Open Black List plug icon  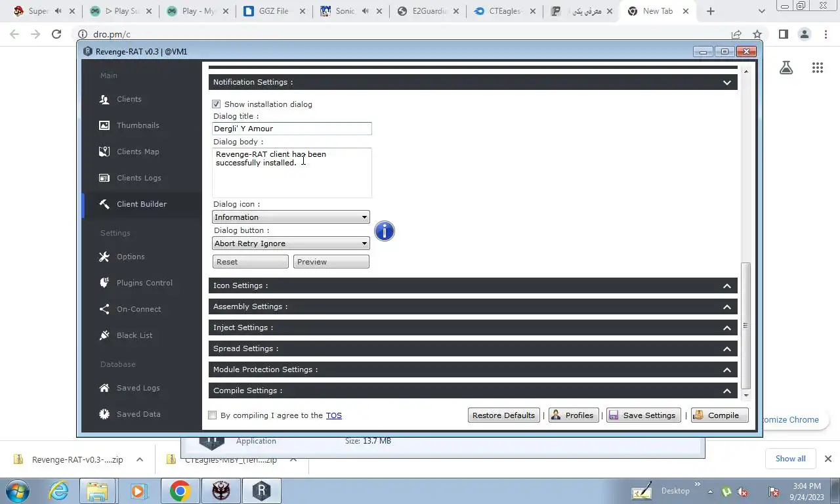[104, 335]
